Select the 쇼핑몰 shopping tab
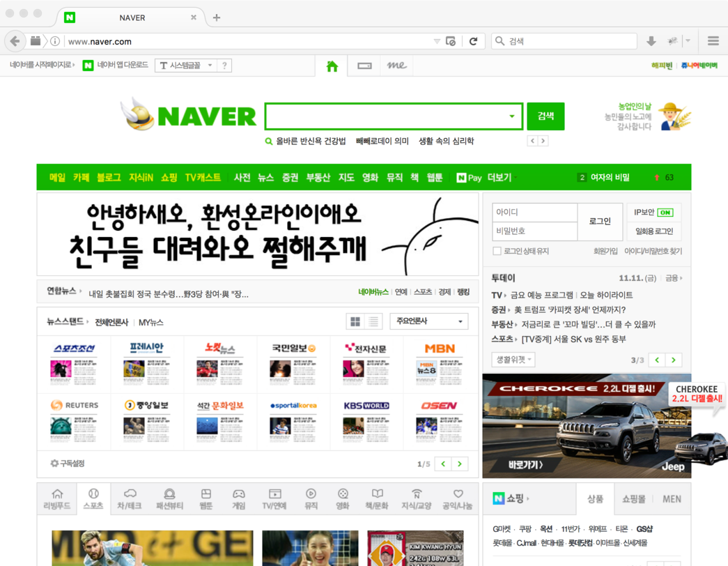The width and height of the screenshot is (728, 566). coord(633,498)
